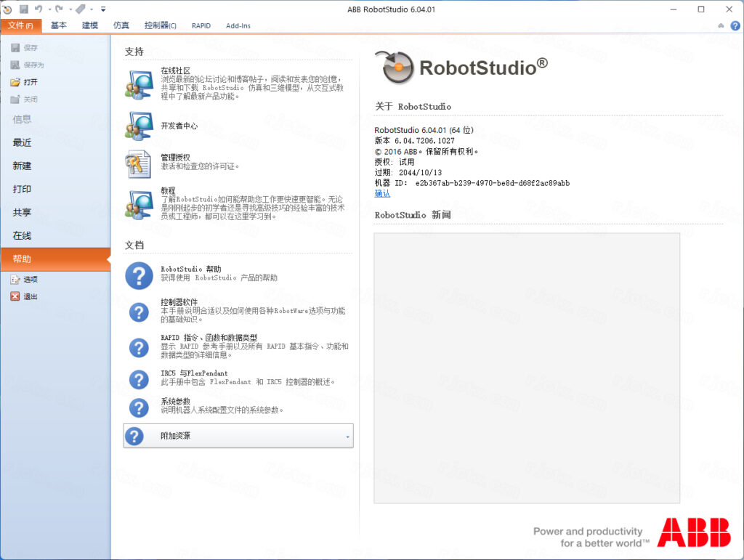Open 选项 options from sidebar
Screen dimensions: 744x560
tap(24, 280)
